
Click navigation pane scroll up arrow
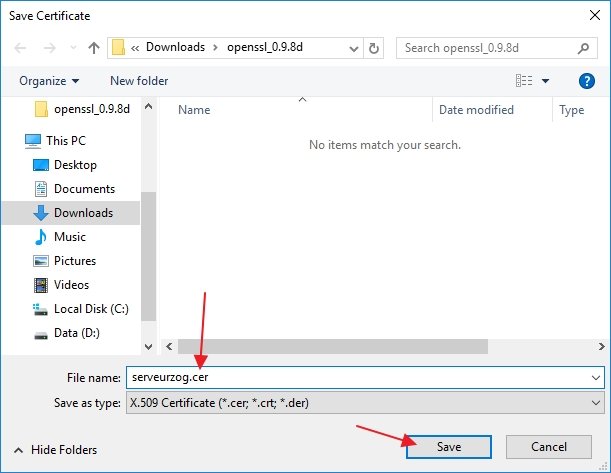[148, 106]
